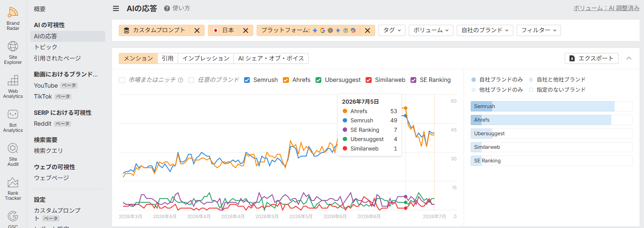Open TikTok ベータ menu item
This screenshot has width=644, height=228.
coord(52,97)
